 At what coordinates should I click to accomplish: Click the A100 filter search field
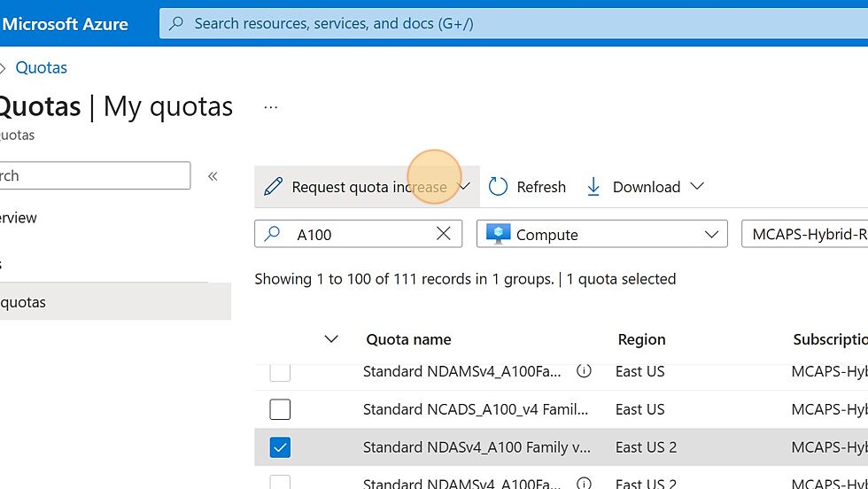358,234
